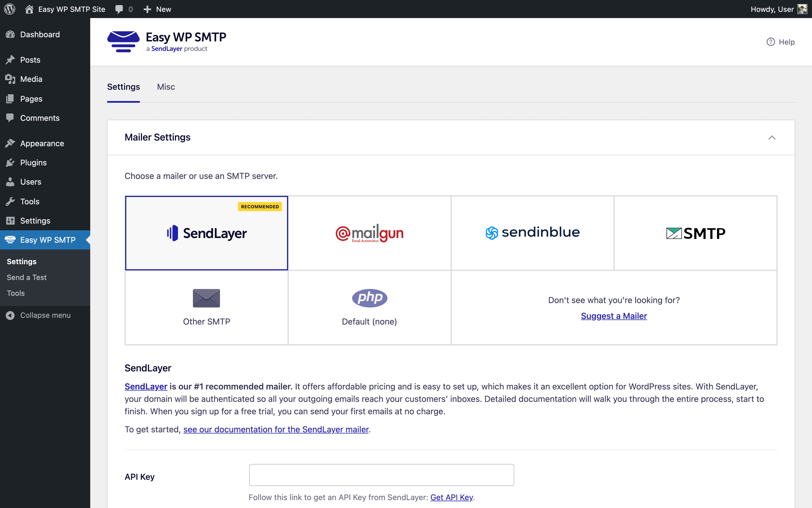
Task: Click the Mailer Settings heading
Action: point(157,137)
